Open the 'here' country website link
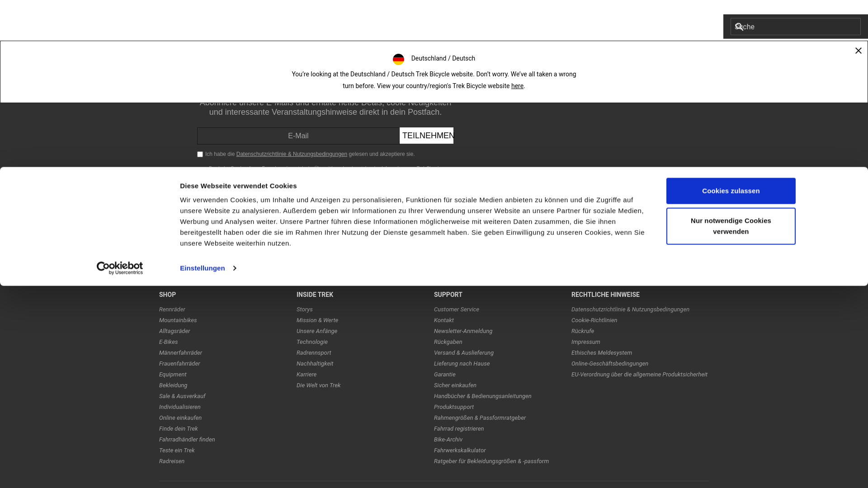 click(x=517, y=86)
